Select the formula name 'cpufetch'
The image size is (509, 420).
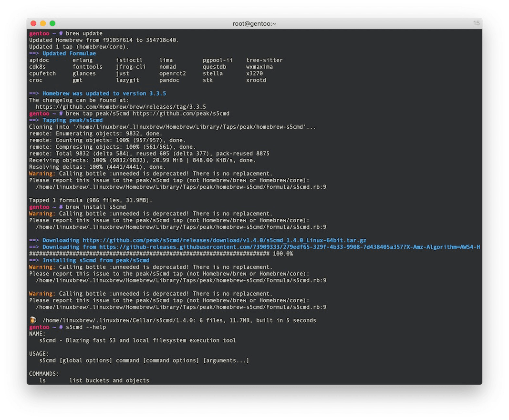coord(42,73)
